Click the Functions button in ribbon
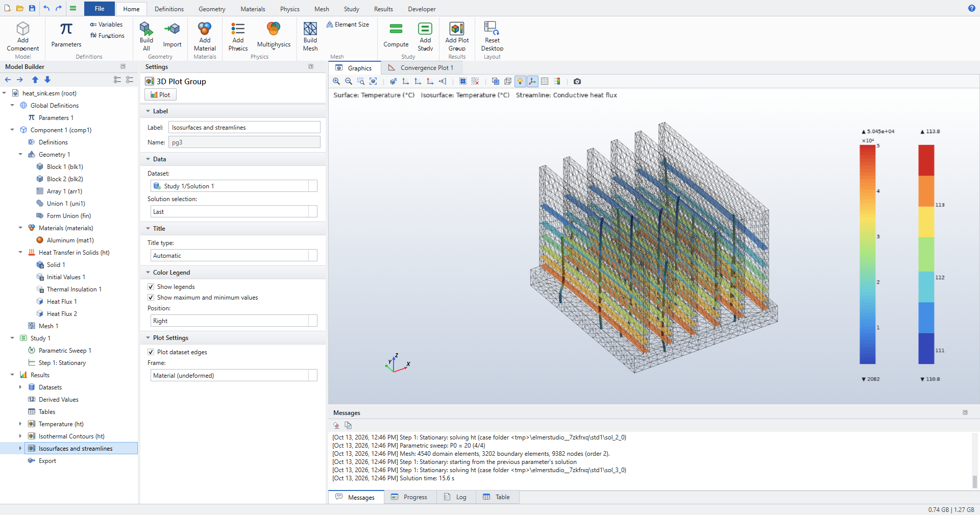 click(x=107, y=36)
